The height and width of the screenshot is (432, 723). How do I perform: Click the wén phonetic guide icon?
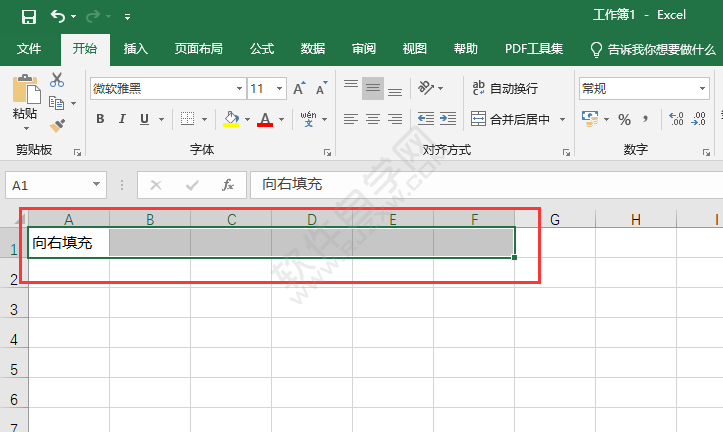pos(308,119)
